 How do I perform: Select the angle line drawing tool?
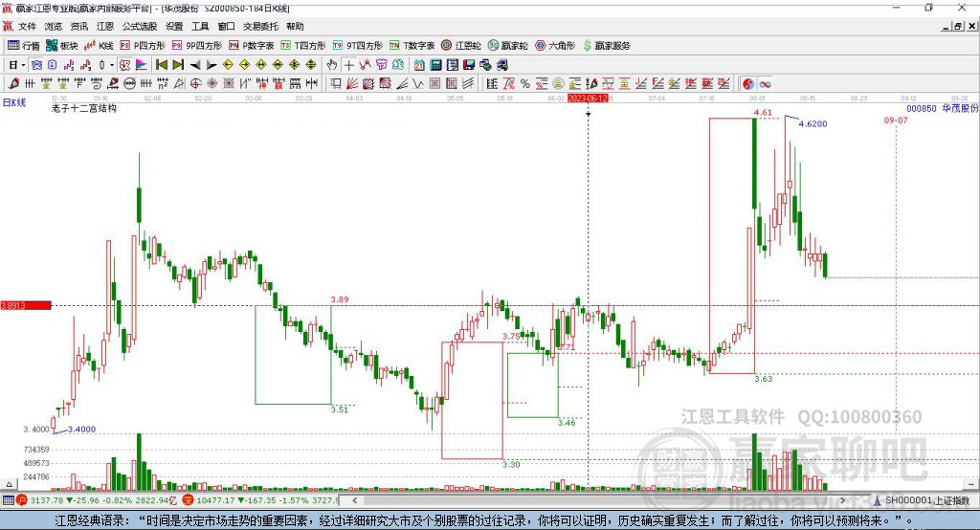[402, 83]
